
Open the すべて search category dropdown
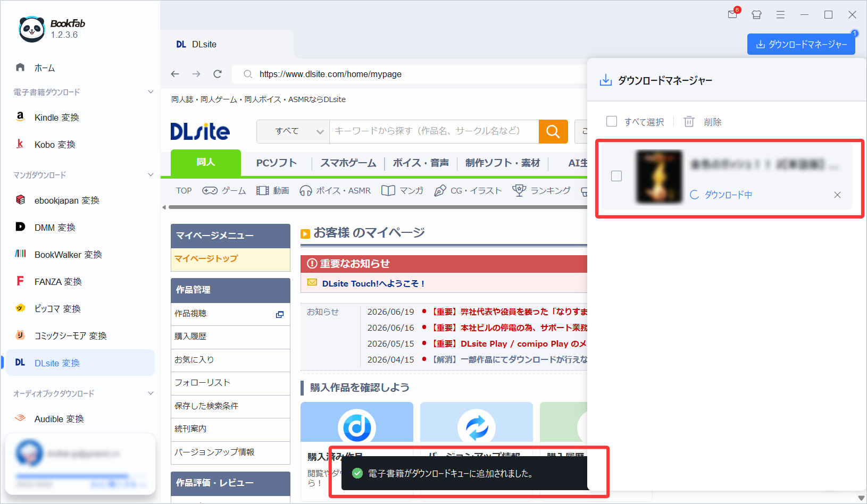(293, 131)
